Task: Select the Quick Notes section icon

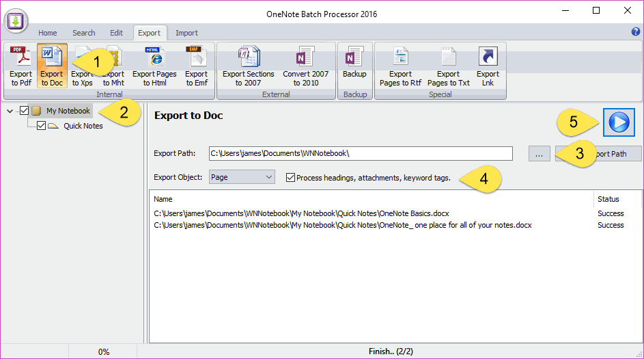Action: (53, 126)
